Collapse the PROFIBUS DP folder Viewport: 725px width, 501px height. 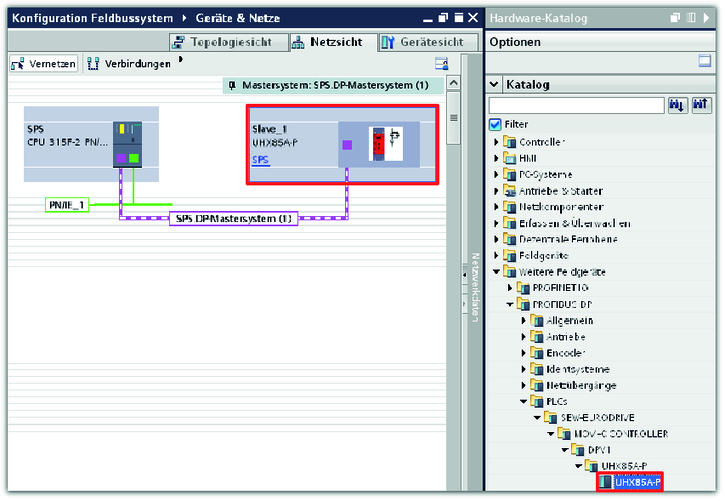click(509, 304)
